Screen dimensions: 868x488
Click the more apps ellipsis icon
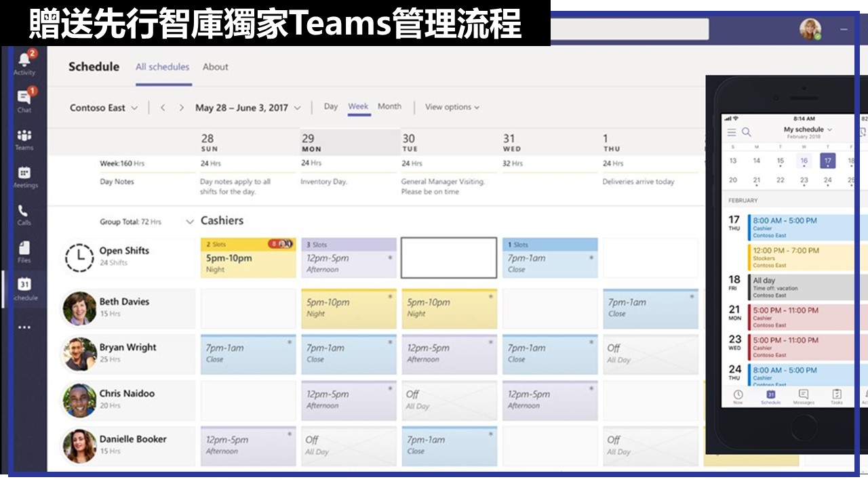click(x=24, y=327)
